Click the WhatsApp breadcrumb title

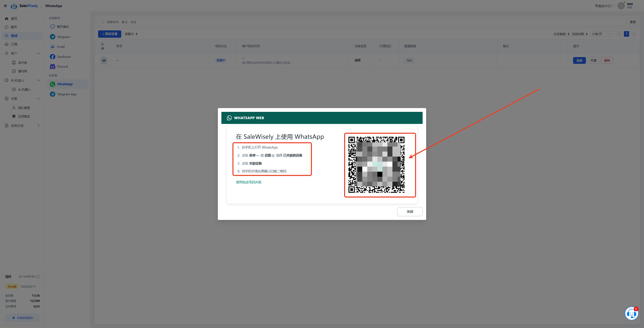54,6
